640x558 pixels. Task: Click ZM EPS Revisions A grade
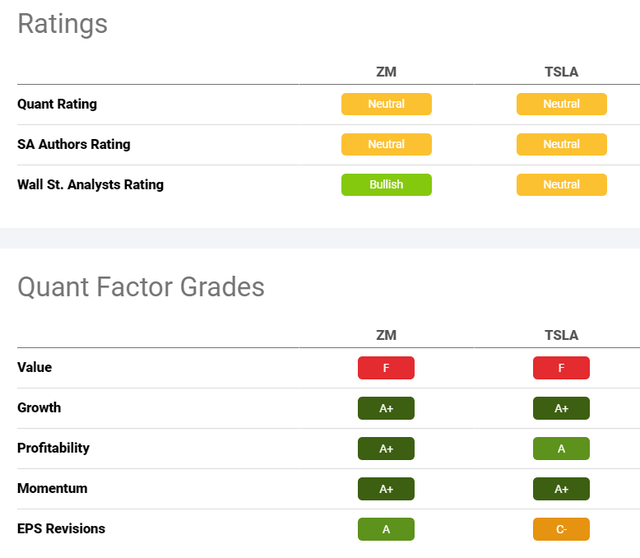click(x=386, y=529)
